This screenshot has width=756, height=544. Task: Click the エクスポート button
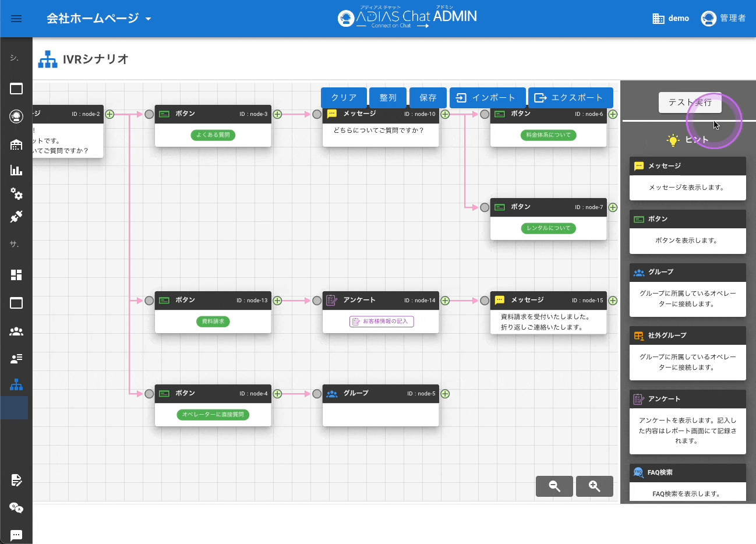[570, 98]
